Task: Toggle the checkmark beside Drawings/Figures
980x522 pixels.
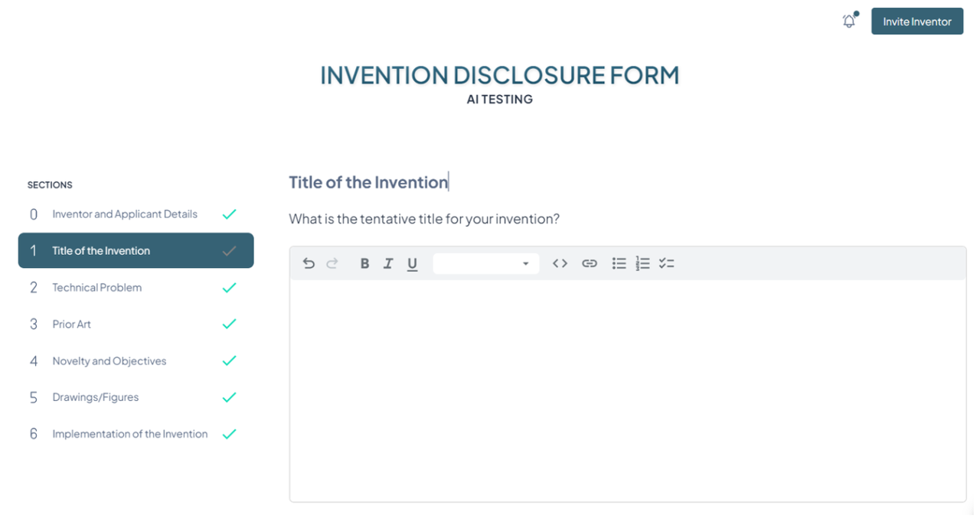Action: [229, 397]
